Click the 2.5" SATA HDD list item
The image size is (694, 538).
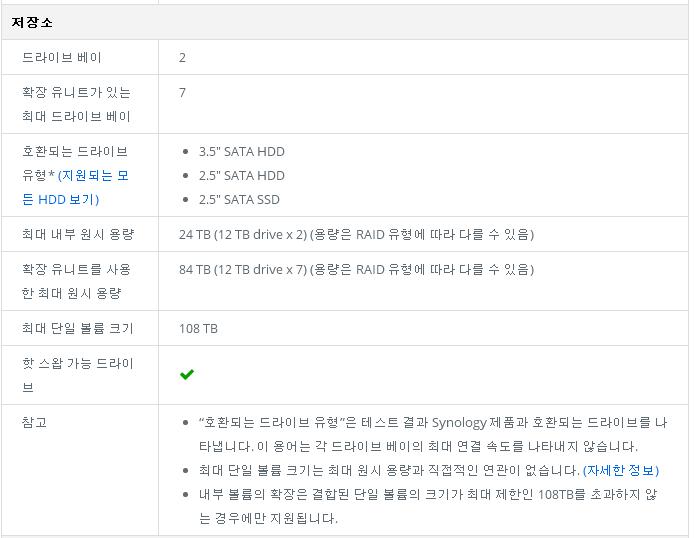click(x=242, y=176)
